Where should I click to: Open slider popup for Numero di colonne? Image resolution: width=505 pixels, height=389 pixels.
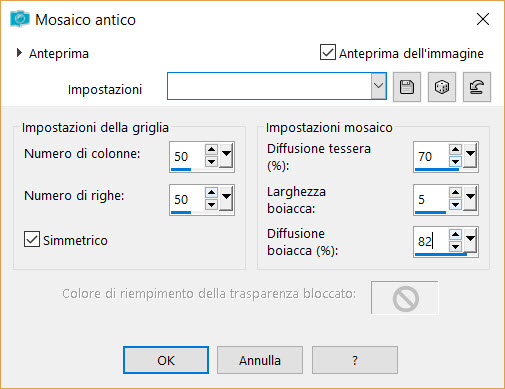coord(226,155)
